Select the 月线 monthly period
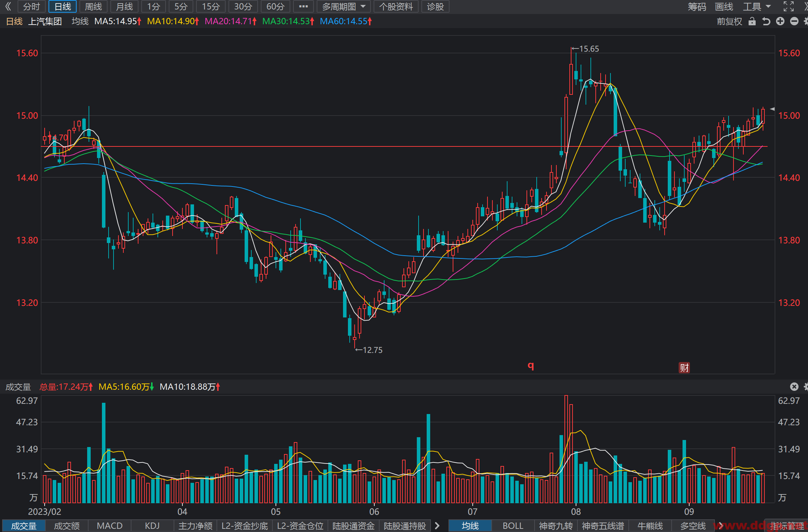This screenshot has width=808, height=532. pyautogui.click(x=124, y=6)
